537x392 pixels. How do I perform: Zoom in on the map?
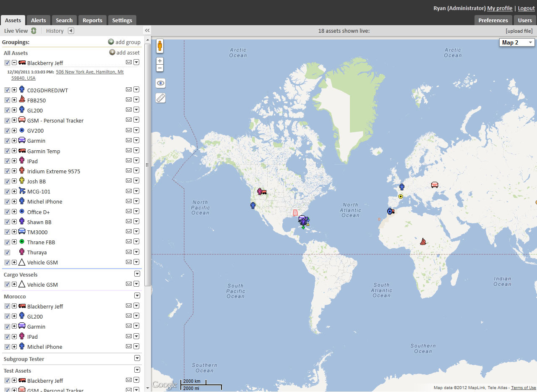(160, 61)
